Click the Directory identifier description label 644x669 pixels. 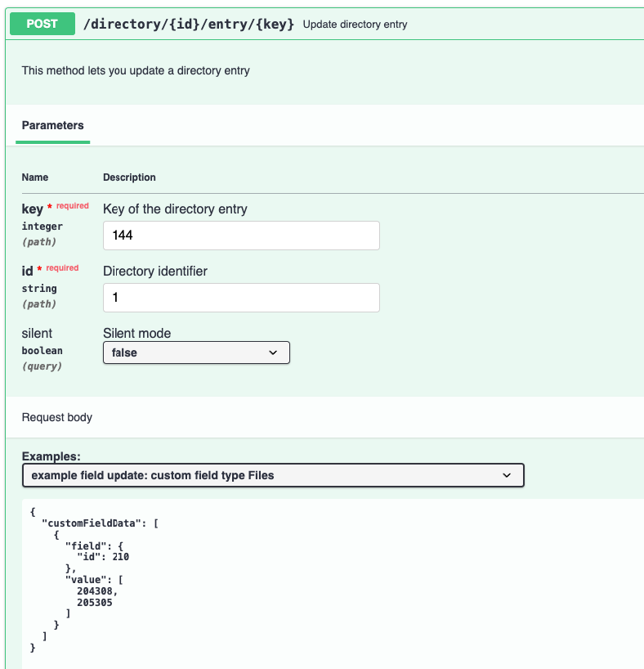point(155,271)
